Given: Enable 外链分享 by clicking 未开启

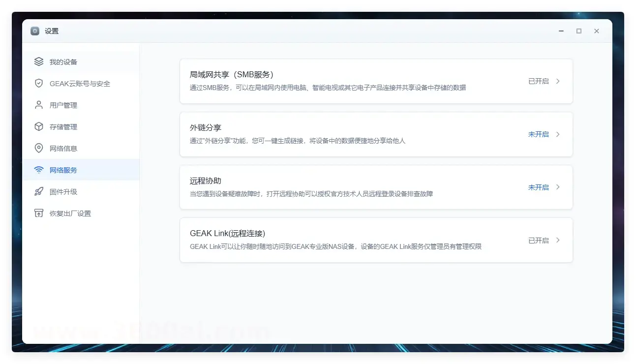Looking at the screenshot, I should tap(538, 134).
